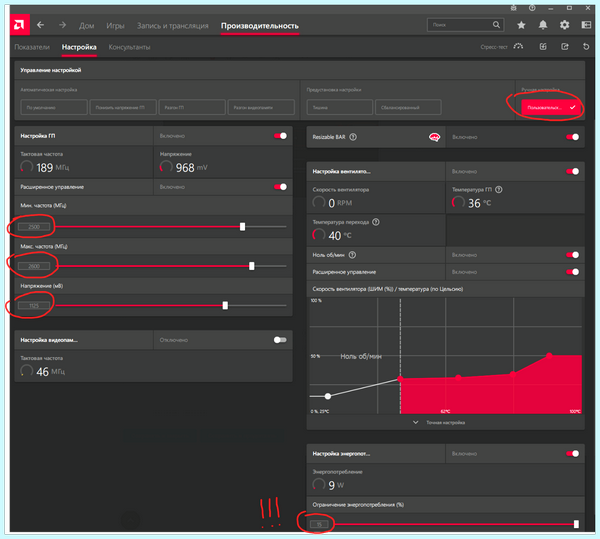Image resolution: width=600 pixels, height=539 pixels.
Task: Select Разгон видеопамяти button
Action: coord(261,107)
